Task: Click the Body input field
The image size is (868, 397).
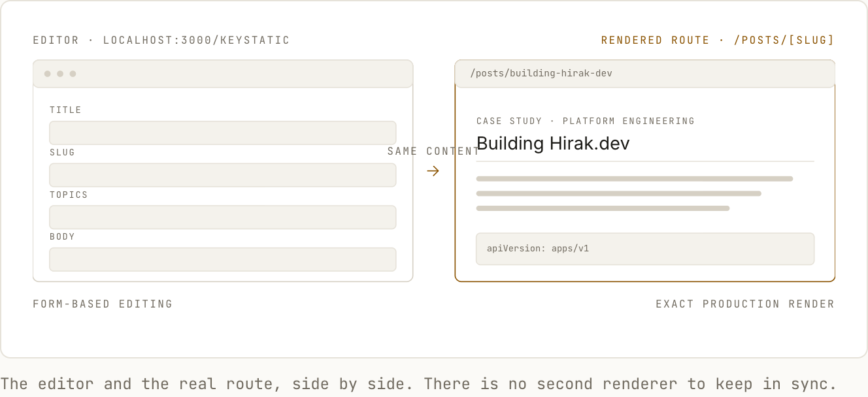Action: coord(223,259)
